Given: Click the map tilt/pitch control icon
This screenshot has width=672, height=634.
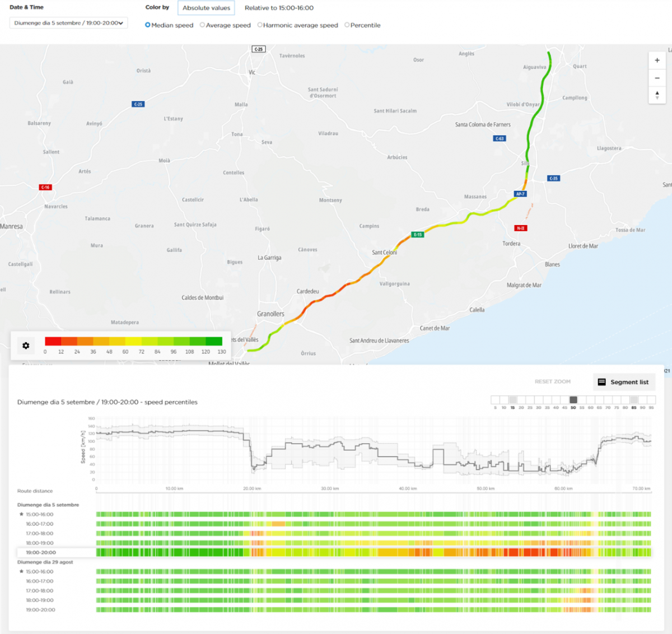Looking at the screenshot, I should pos(656,95).
